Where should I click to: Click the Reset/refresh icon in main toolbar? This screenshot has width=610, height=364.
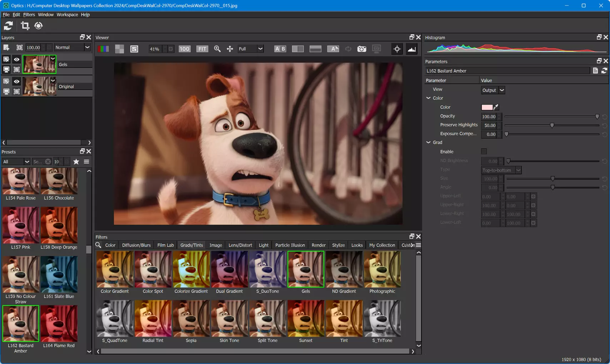click(8, 26)
